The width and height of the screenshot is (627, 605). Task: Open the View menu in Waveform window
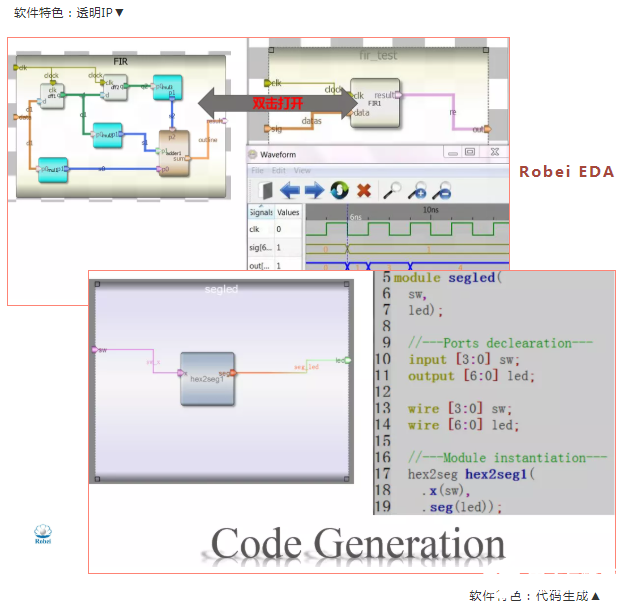coord(302,171)
